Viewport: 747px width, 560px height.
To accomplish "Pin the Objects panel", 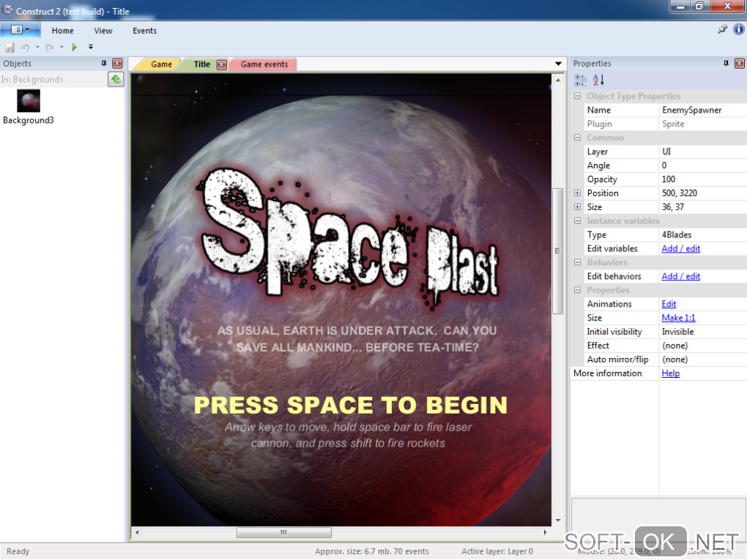I will (104, 64).
